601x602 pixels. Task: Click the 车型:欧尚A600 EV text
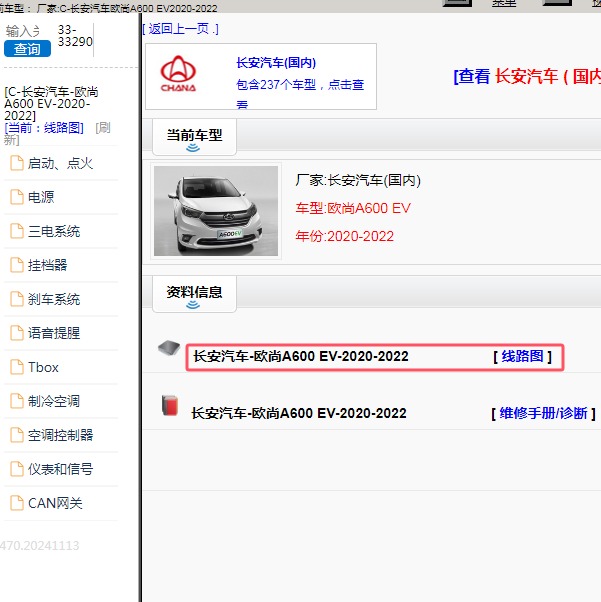coord(353,208)
